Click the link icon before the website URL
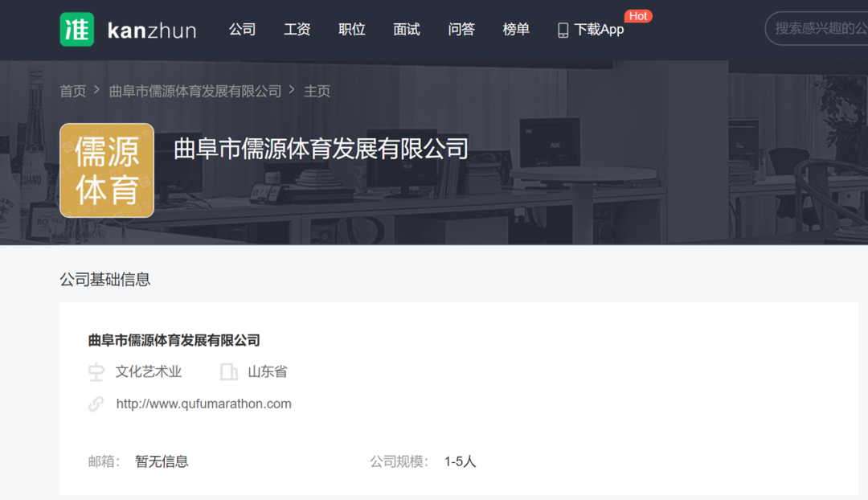This screenshot has width=868, height=500. click(96, 404)
